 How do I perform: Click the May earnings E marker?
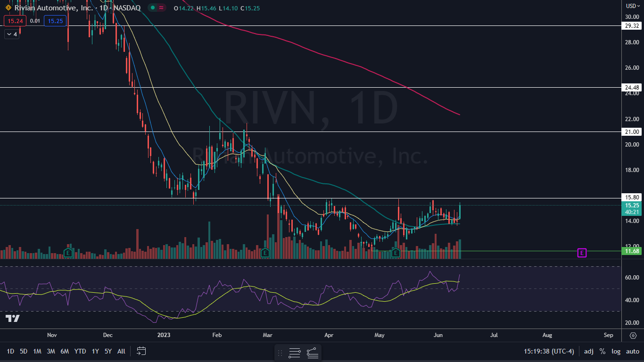(396, 253)
